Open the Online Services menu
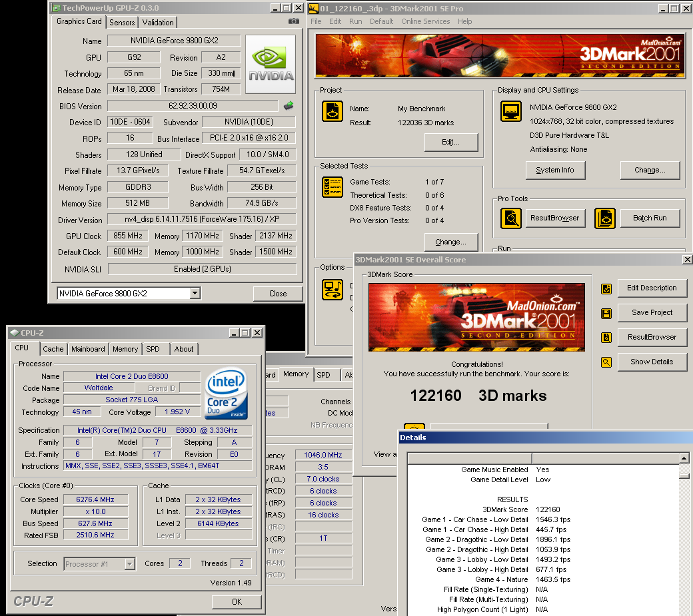The width and height of the screenshot is (693, 616). (426, 21)
